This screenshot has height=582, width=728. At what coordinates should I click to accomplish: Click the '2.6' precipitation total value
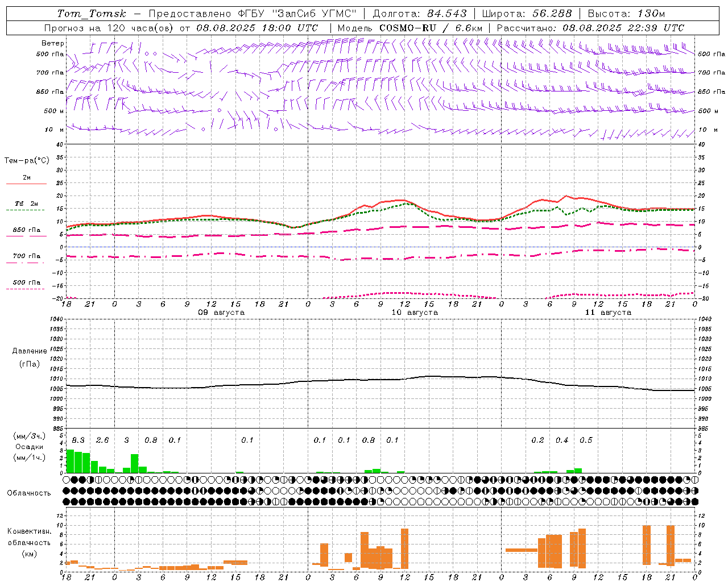coord(102,440)
